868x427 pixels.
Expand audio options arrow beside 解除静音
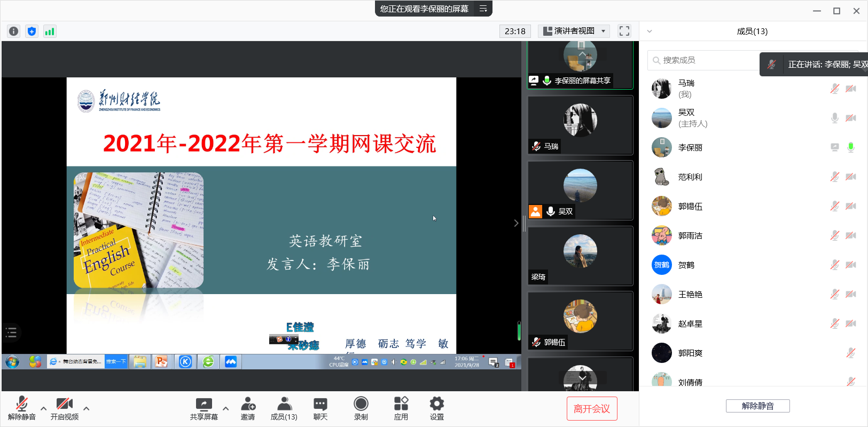point(44,409)
